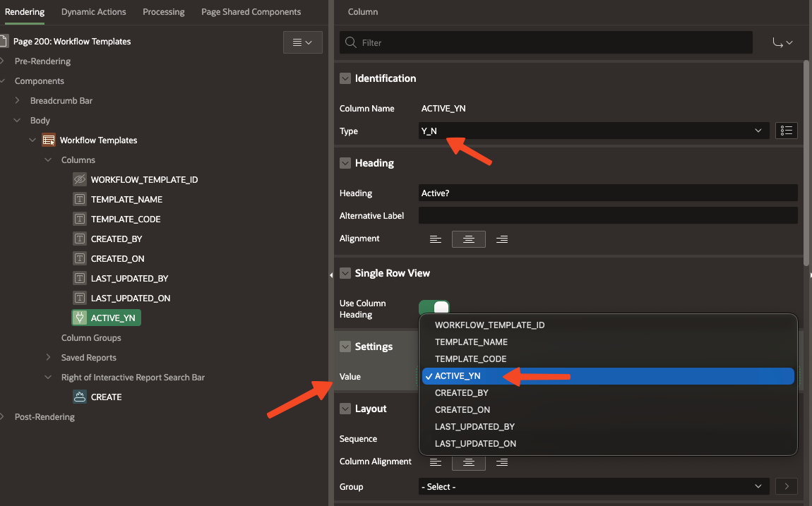This screenshot has width=812, height=506.
Task: Select the Pre-Rendering tree node
Action: [x=42, y=61]
